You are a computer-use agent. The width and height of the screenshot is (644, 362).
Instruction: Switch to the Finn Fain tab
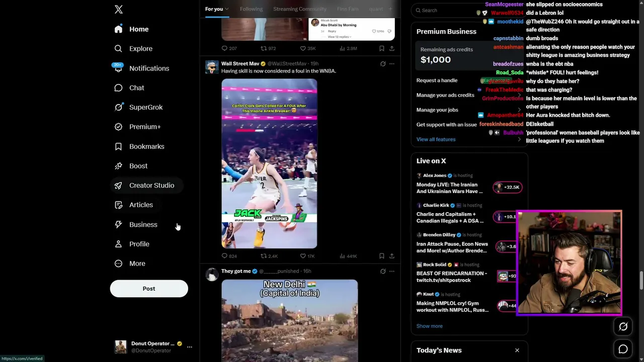348,9
